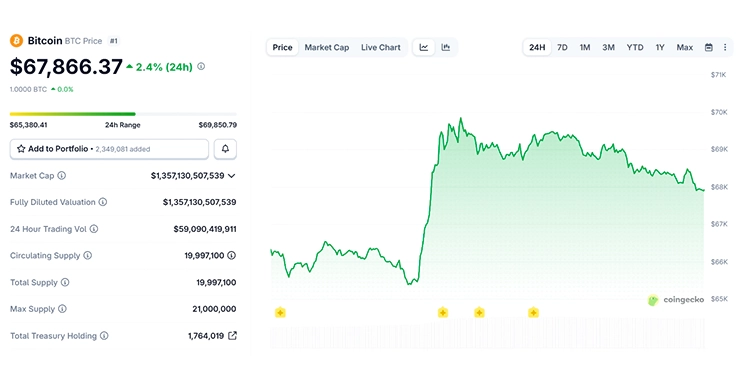Screen dimensions: 738x388
Task: Click the Fully Diluted Valuation $1,357,130,507,539 value
Action: point(200,202)
